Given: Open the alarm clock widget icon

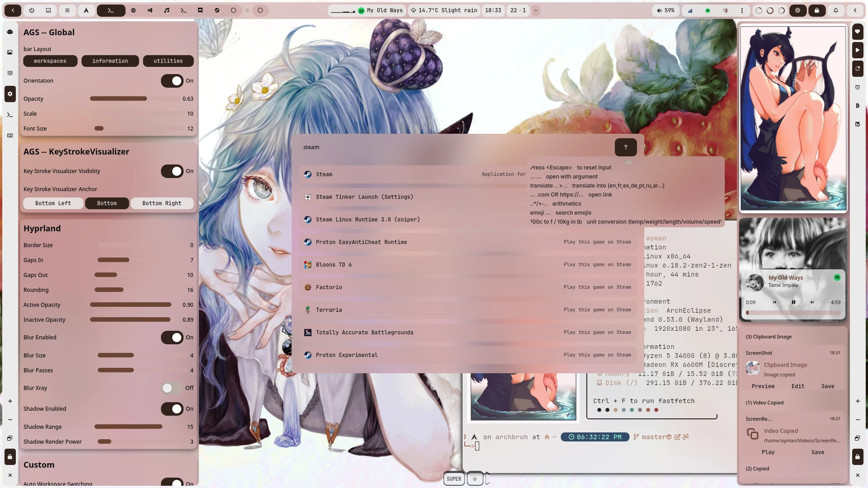Looking at the screenshot, I should click(858, 87).
